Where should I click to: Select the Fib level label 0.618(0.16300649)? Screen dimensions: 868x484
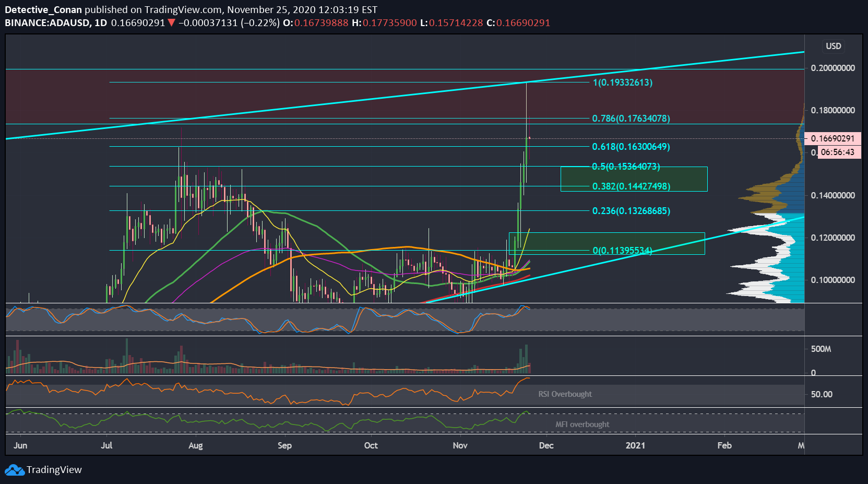(x=631, y=147)
